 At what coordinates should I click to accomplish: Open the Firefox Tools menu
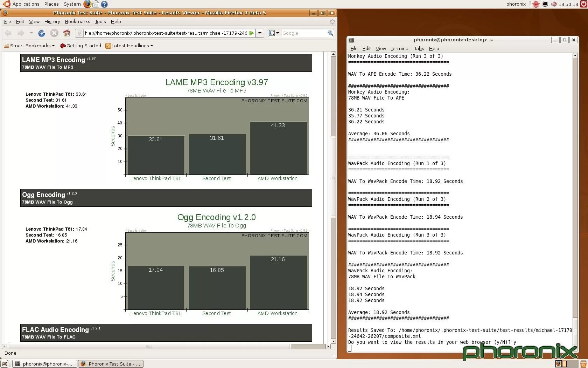(x=100, y=22)
